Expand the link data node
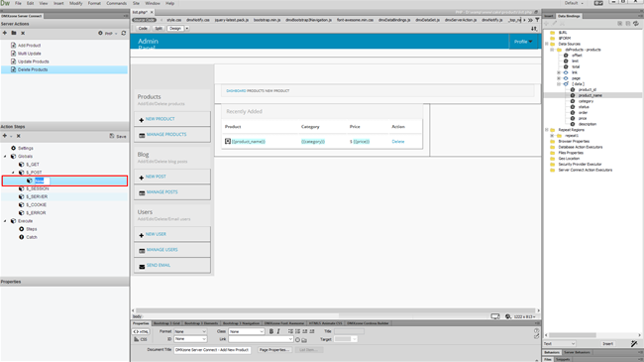 (x=559, y=72)
